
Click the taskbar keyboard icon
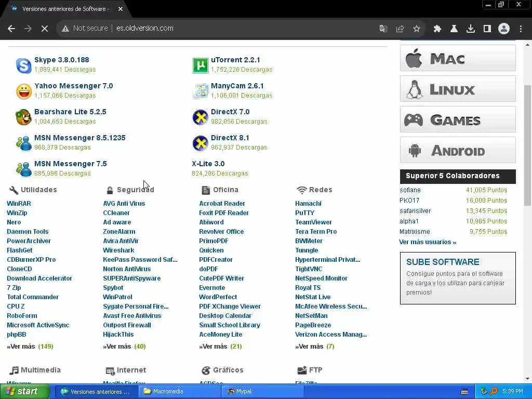464,392
